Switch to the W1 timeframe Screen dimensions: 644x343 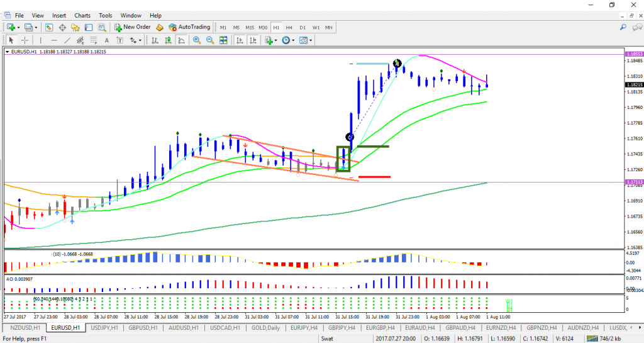316,28
